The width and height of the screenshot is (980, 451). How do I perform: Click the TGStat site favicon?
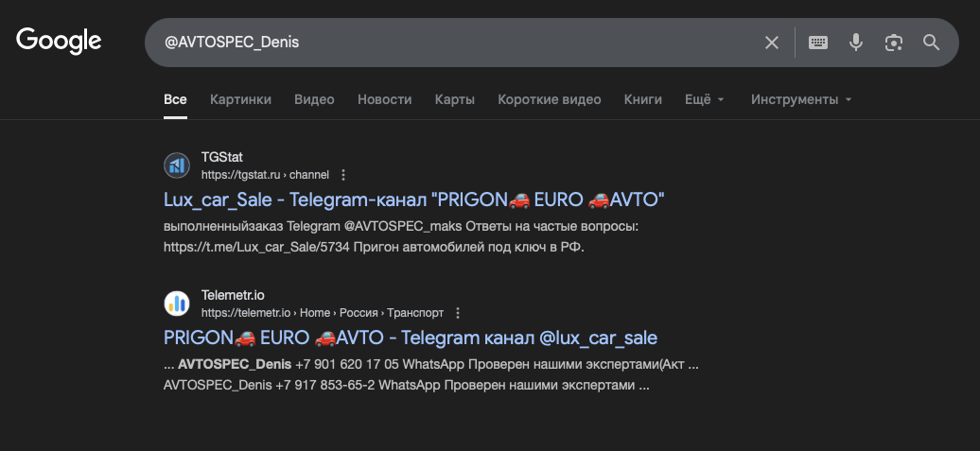pos(176,165)
